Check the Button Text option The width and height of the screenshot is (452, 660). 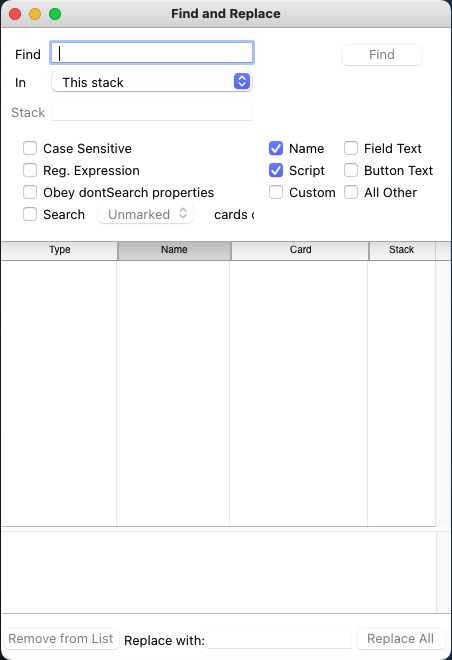351,170
